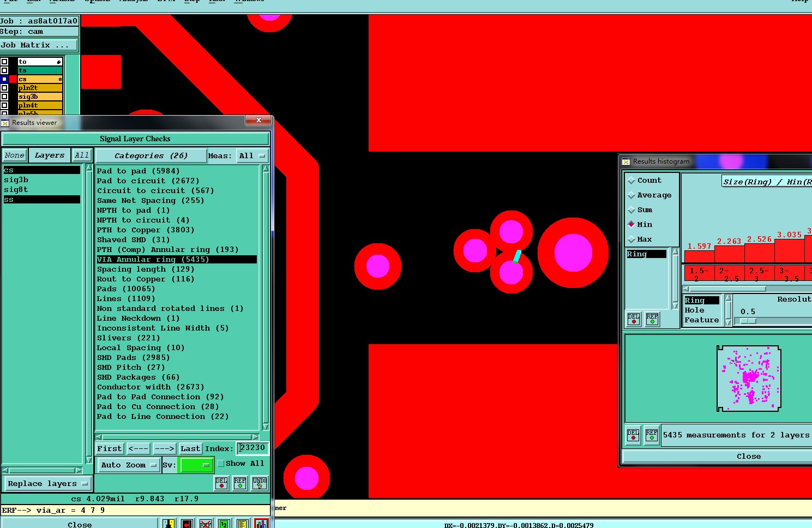
Task: Jump to Last result button
Action: (190, 449)
